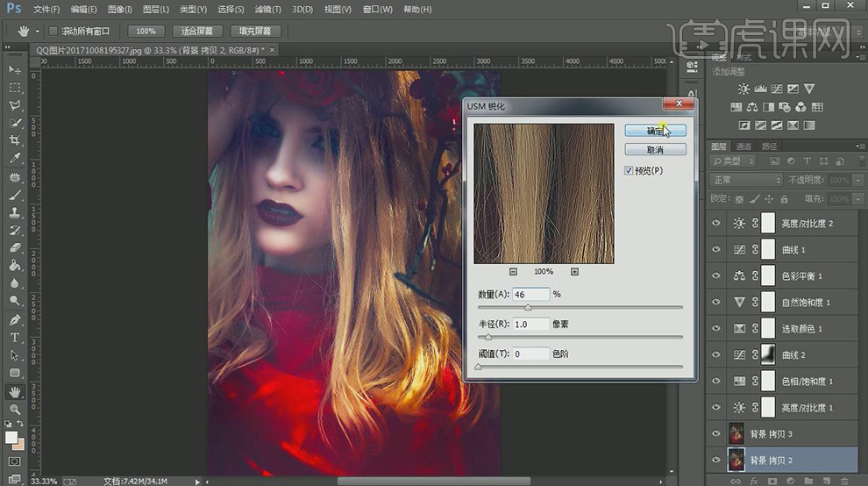Click the zoom-out minus under the USM preview
The image size is (868, 486).
[513, 272]
